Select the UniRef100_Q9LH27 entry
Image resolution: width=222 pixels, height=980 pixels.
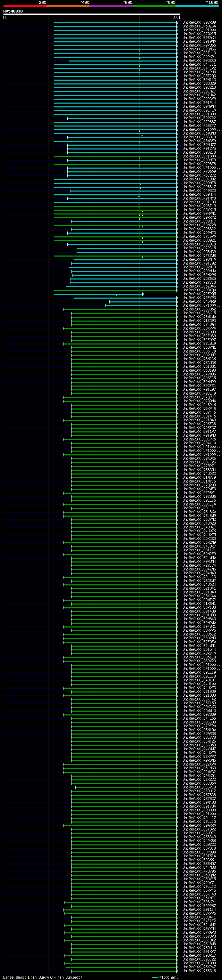[199, 91]
